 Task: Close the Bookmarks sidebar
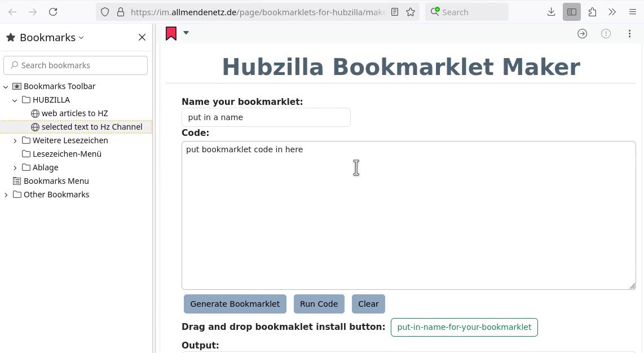[x=142, y=37]
